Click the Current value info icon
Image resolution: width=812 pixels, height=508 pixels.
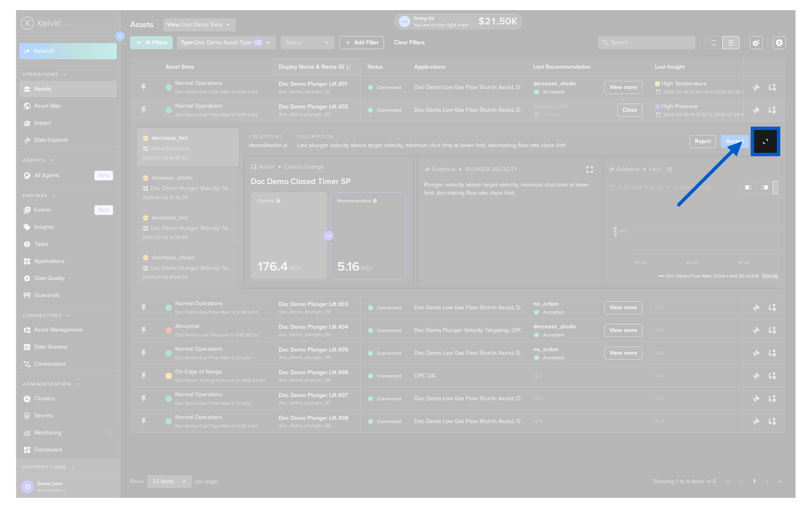(278, 201)
